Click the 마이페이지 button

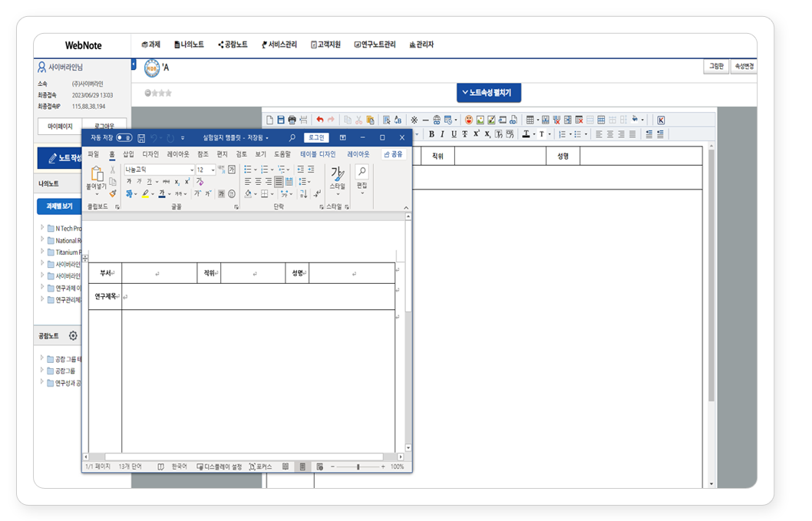(x=60, y=126)
